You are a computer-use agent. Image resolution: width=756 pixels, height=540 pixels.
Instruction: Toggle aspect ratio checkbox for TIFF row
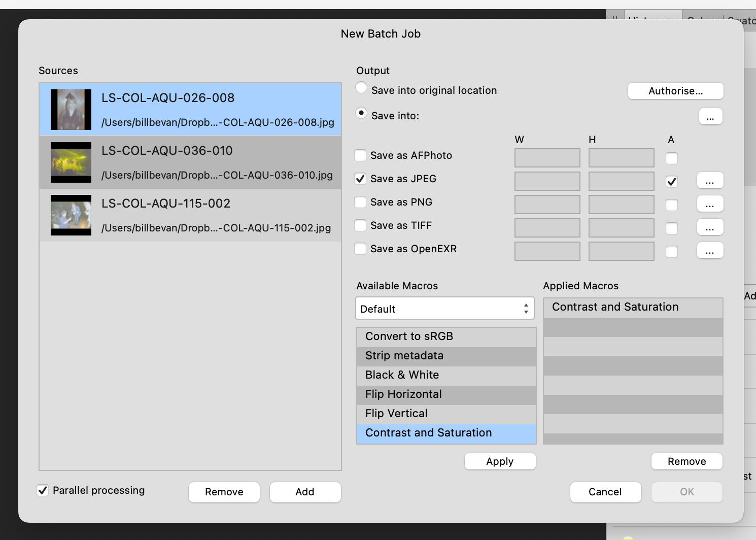671,228
